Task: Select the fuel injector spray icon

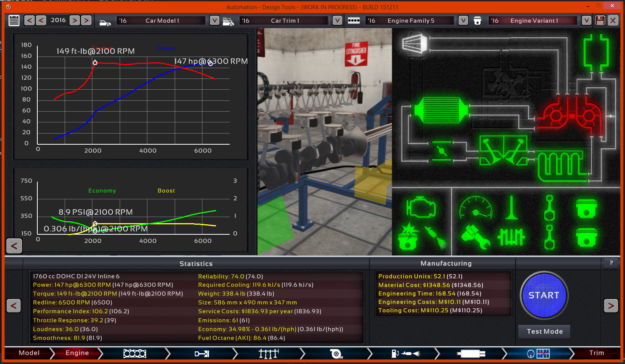Action: tap(435, 237)
